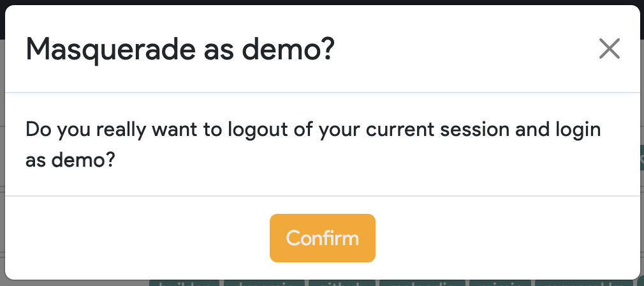Close the Masquerade dialog with the X icon
The width and height of the screenshot is (644, 286).
[x=609, y=49]
